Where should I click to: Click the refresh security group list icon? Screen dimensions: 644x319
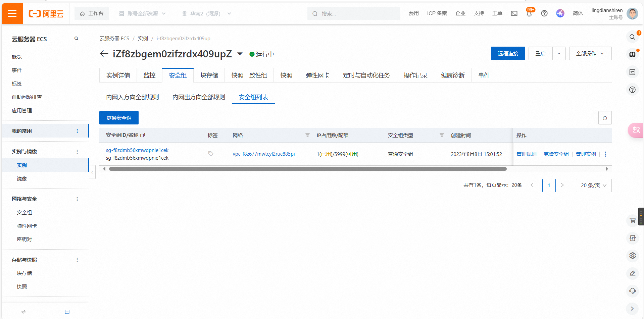point(605,118)
